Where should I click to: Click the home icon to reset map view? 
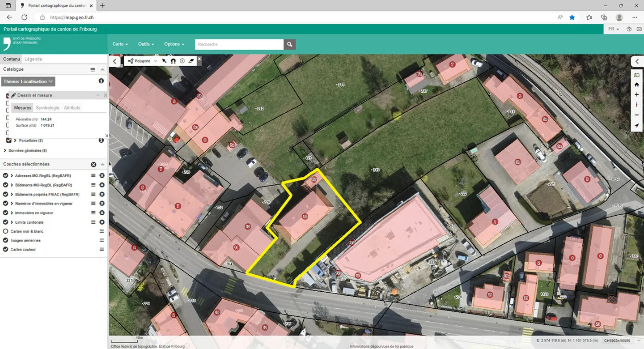[637, 85]
